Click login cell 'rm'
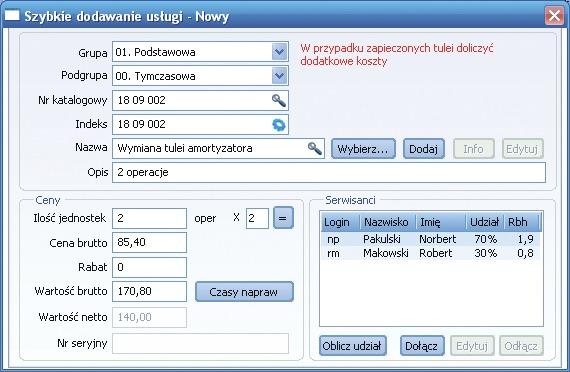Image resolution: width=570 pixels, height=372 pixels. (x=333, y=253)
